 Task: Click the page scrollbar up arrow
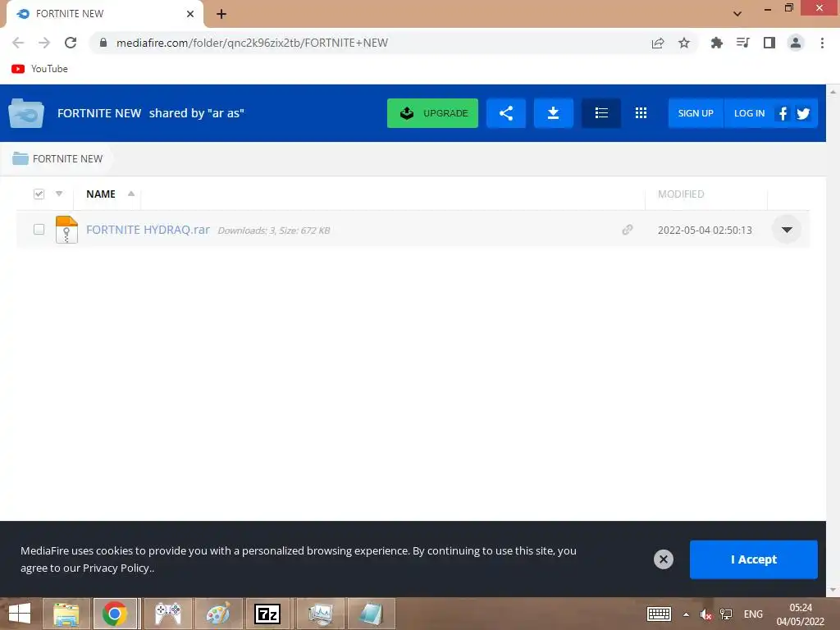833,92
